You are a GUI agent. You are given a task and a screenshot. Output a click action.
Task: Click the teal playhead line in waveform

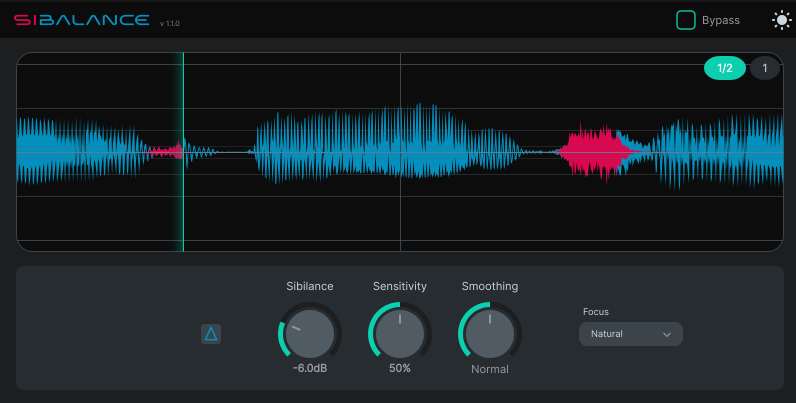coord(183,152)
